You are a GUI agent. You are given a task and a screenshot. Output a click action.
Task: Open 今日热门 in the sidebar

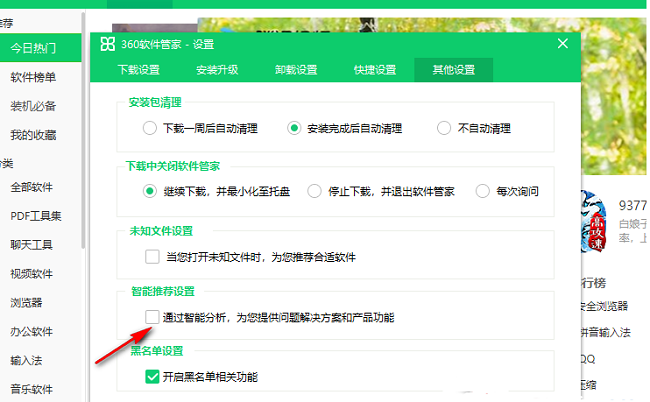coord(41,48)
